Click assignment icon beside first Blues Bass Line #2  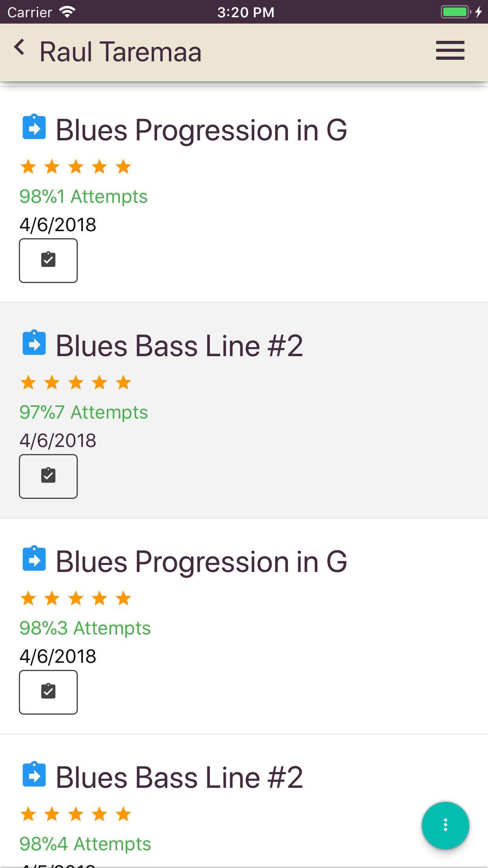point(34,343)
